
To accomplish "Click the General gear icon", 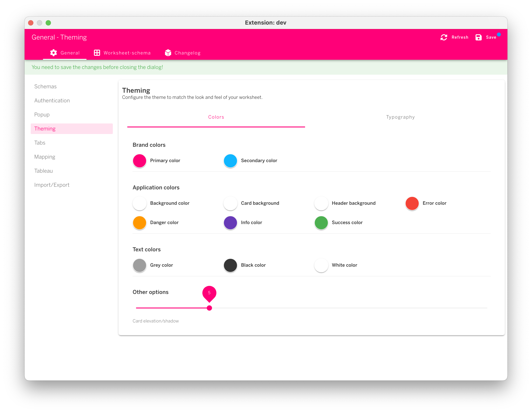I will [54, 53].
